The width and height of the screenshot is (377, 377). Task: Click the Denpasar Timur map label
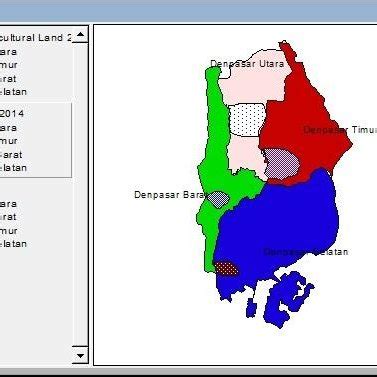click(x=340, y=130)
